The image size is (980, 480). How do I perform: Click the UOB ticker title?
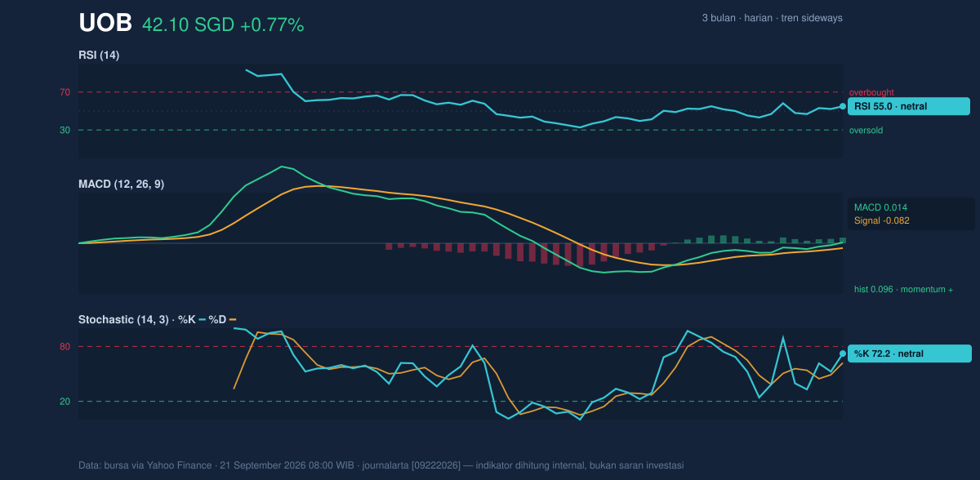point(105,24)
